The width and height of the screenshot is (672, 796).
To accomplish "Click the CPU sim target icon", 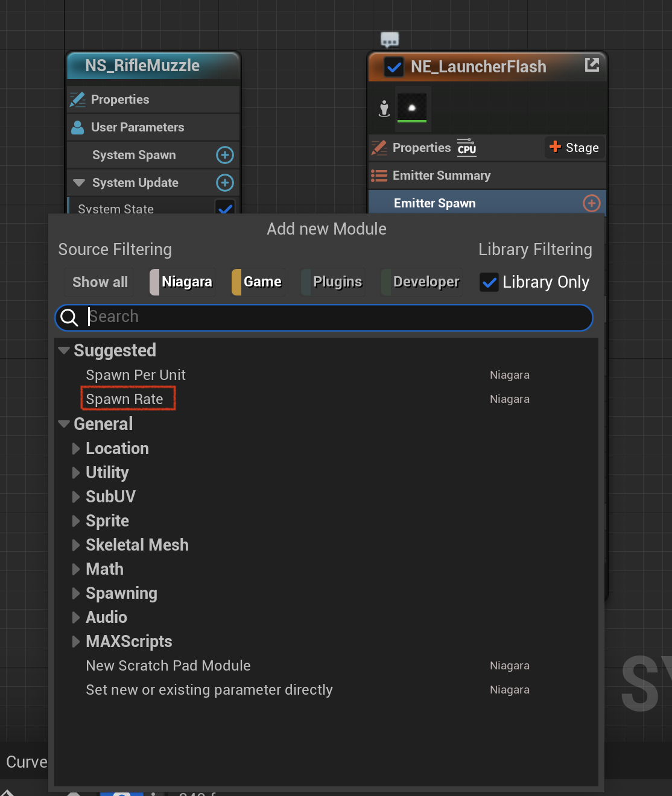I will click(466, 147).
